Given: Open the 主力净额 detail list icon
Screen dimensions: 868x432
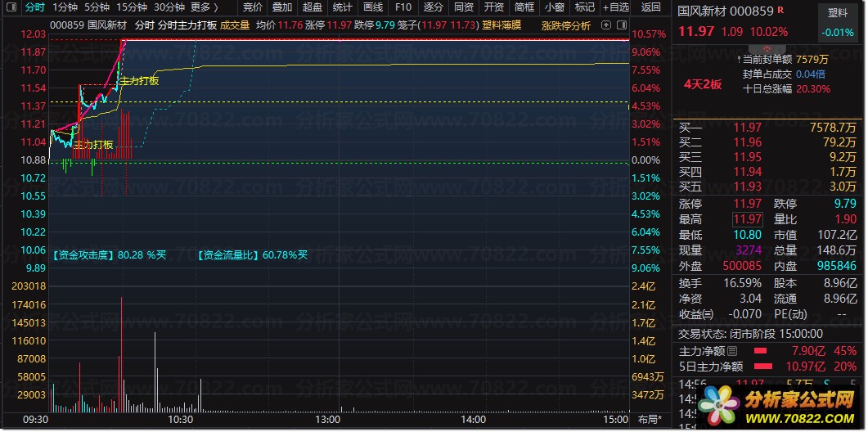Looking at the screenshot, I should tap(732, 351).
